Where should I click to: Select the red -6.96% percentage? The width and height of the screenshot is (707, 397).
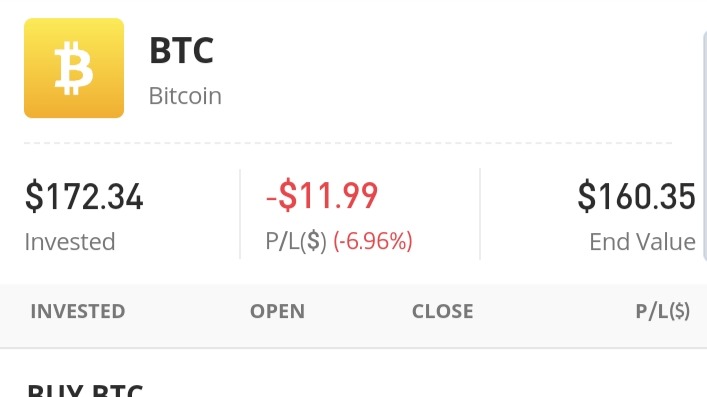[x=373, y=241]
